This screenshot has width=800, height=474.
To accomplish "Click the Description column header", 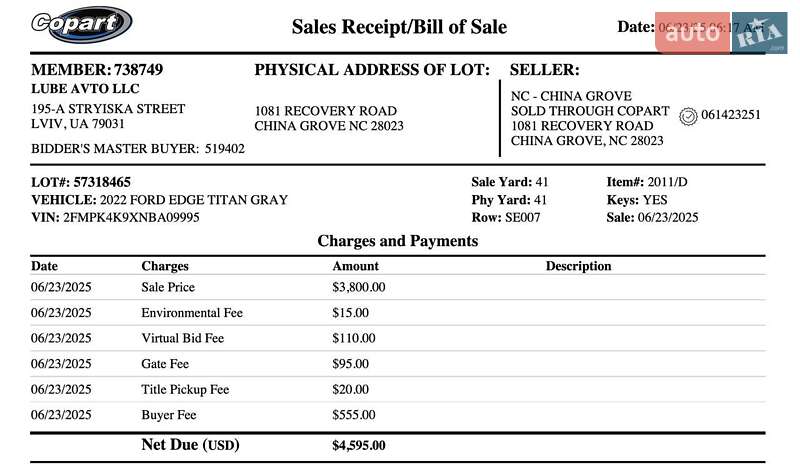I will pyautogui.click(x=578, y=266).
